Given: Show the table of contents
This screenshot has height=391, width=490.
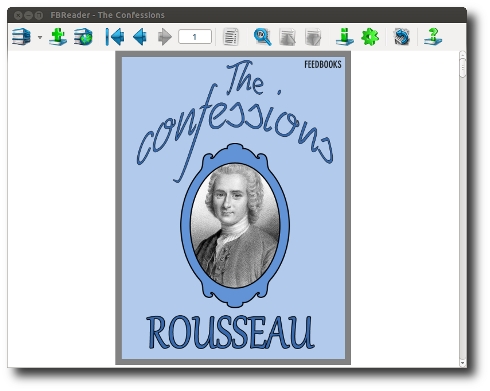Looking at the screenshot, I should click(x=231, y=37).
